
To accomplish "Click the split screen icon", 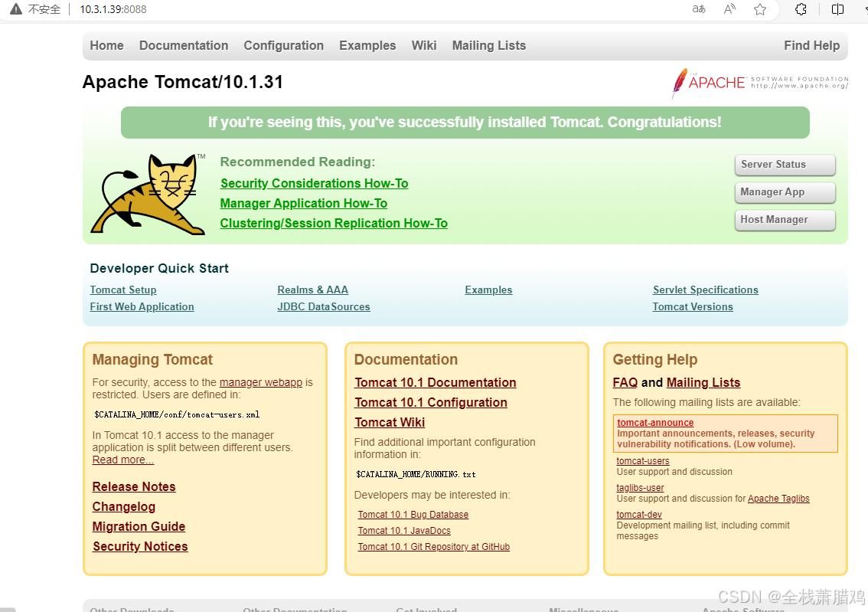I will point(836,10).
